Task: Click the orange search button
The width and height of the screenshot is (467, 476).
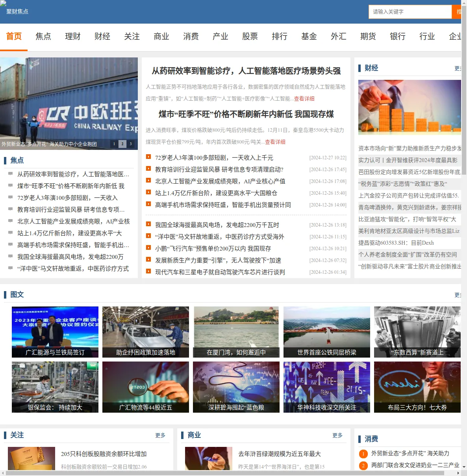Action: coord(456,12)
